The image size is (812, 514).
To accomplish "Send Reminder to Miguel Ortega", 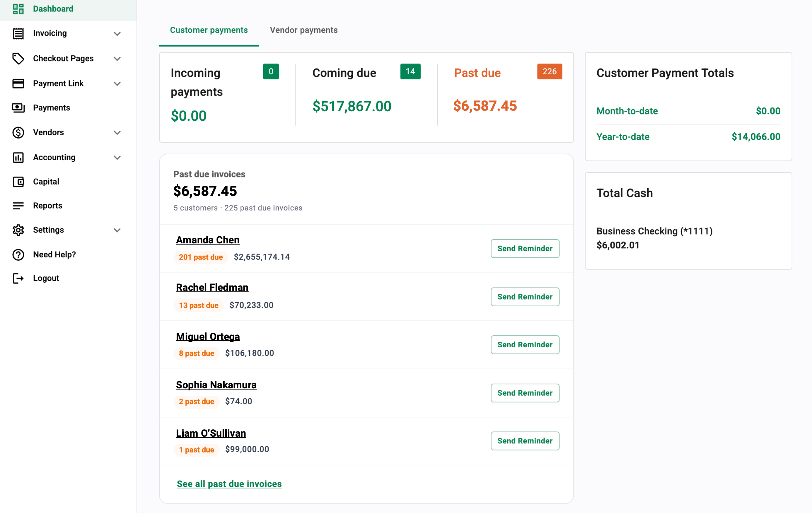I will pos(525,344).
